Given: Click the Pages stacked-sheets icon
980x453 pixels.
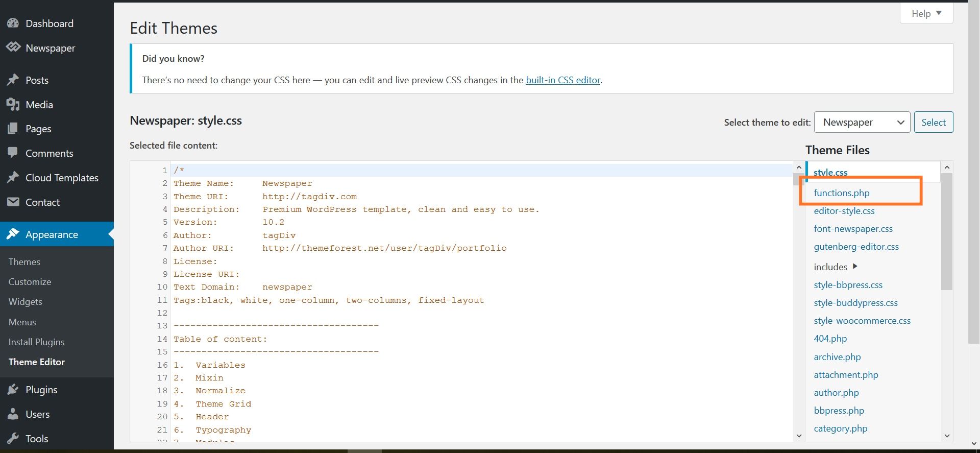Looking at the screenshot, I should point(13,129).
